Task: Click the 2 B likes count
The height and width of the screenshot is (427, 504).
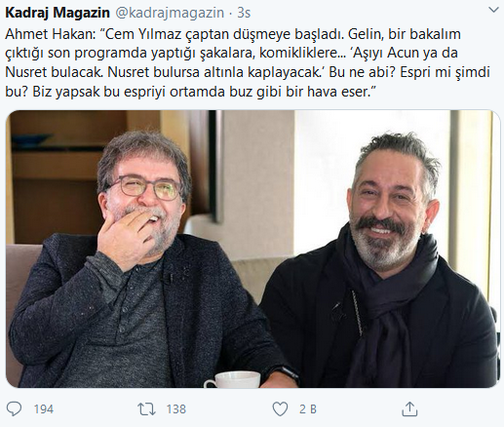Action: pyautogui.click(x=307, y=408)
